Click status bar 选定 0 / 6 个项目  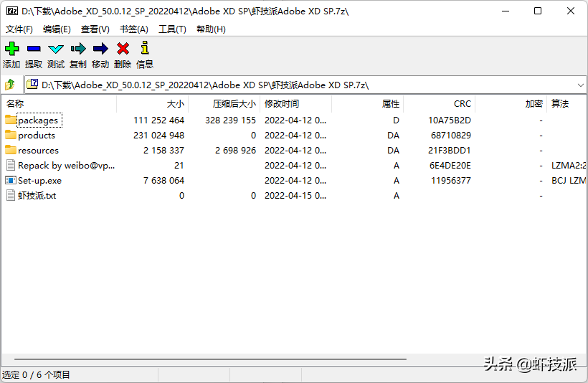coord(36,374)
